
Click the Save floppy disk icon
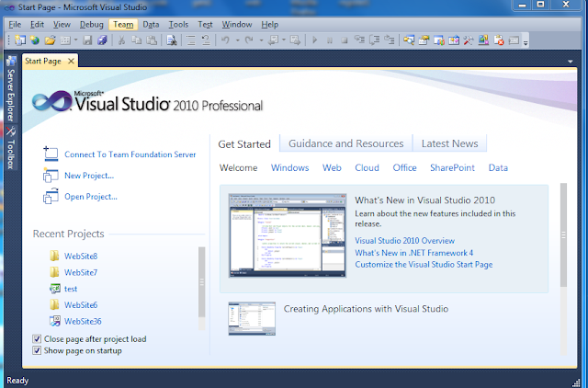click(87, 40)
